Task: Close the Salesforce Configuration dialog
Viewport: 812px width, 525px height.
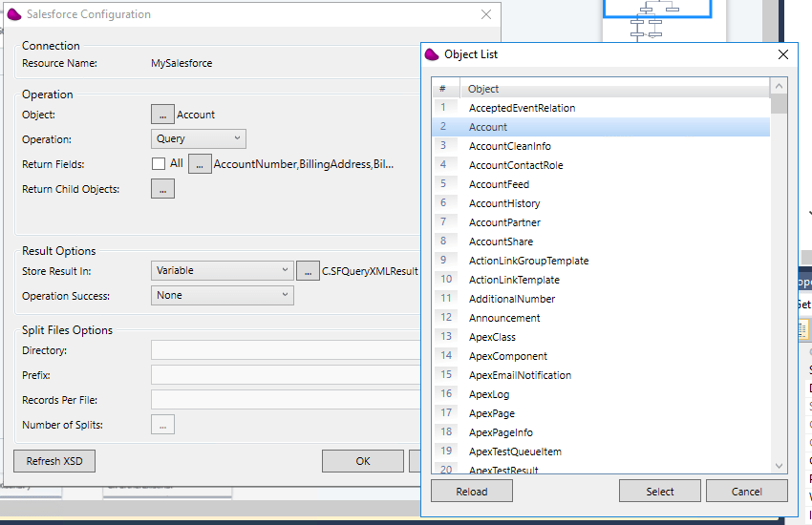Action: click(x=485, y=14)
